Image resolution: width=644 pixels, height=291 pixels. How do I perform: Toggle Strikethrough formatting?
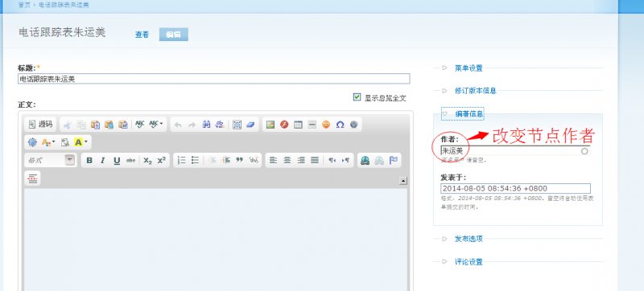pos(131,161)
